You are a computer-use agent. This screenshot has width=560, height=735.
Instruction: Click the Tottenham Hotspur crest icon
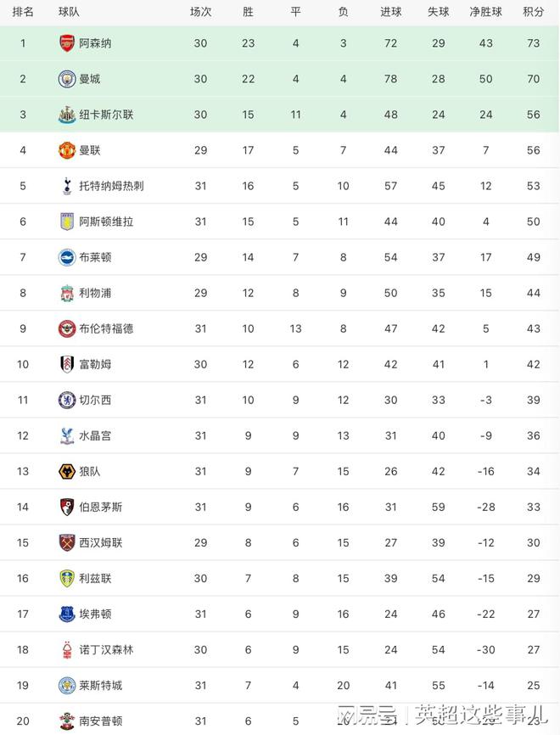[67, 186]
